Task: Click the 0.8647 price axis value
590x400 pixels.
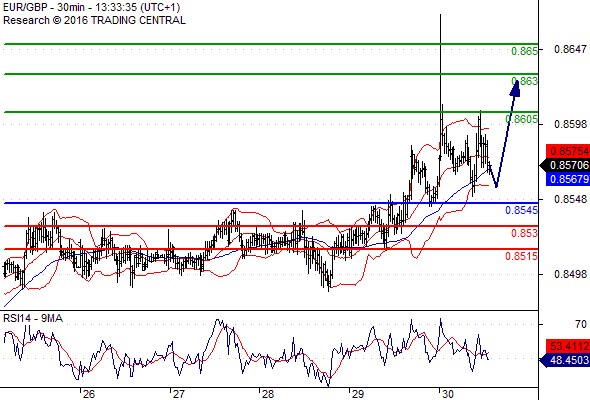Action: point(570,49)
